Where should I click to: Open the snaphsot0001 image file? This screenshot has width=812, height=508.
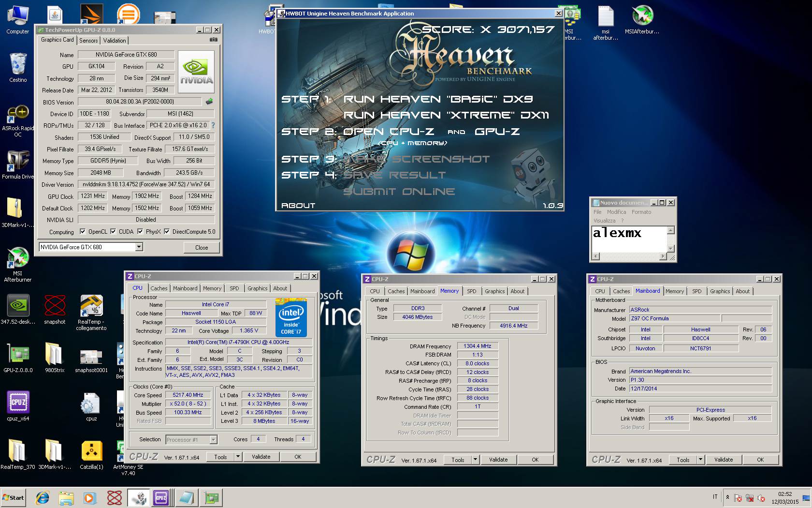pos(91,361)
